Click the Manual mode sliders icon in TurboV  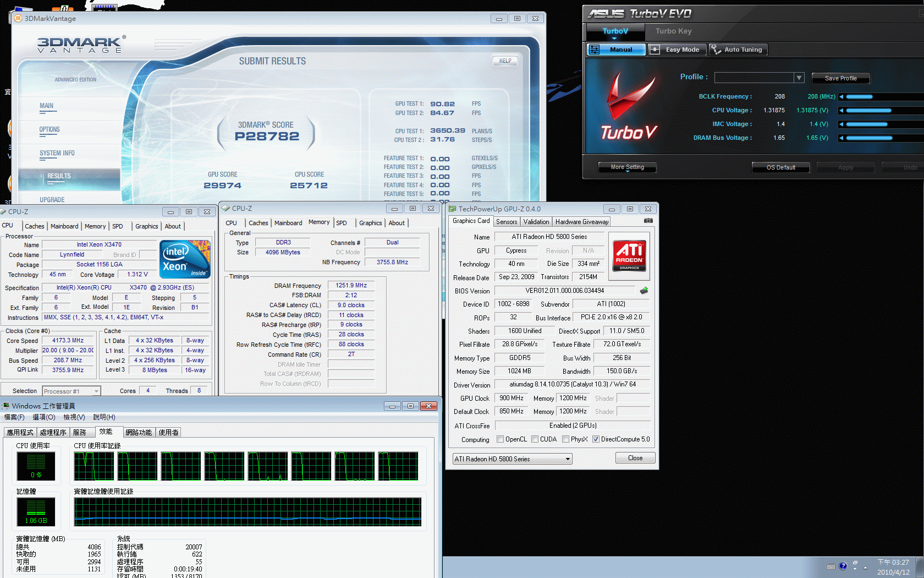(x=594, y=50)
